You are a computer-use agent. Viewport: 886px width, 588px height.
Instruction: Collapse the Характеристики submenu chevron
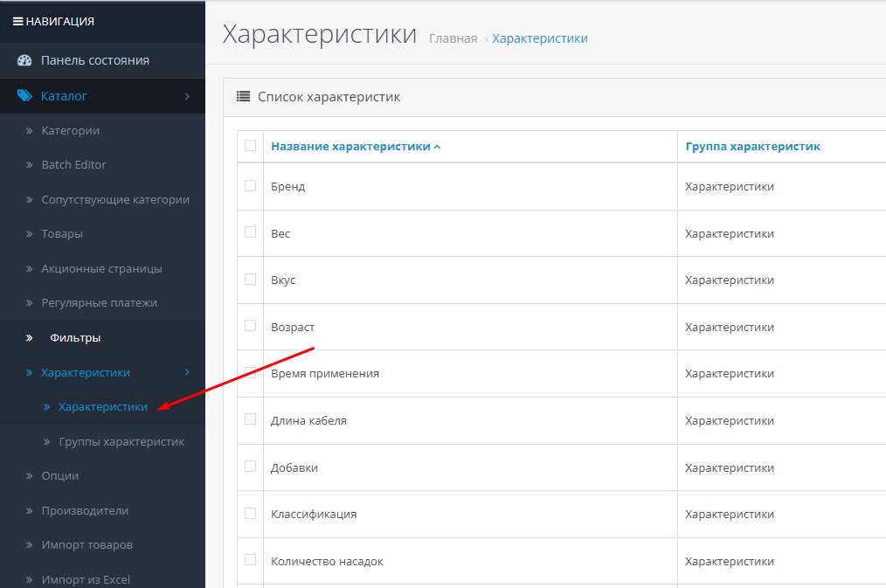[x=187, y=372]
